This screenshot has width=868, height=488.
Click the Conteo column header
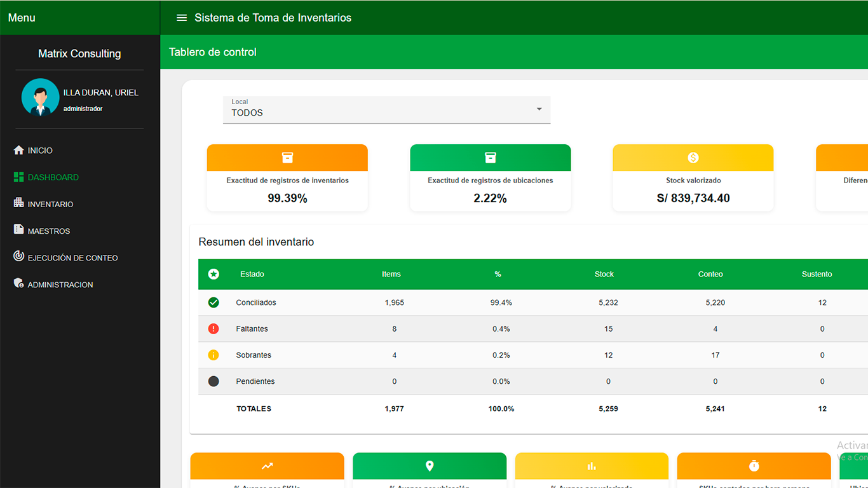(710, 274)
